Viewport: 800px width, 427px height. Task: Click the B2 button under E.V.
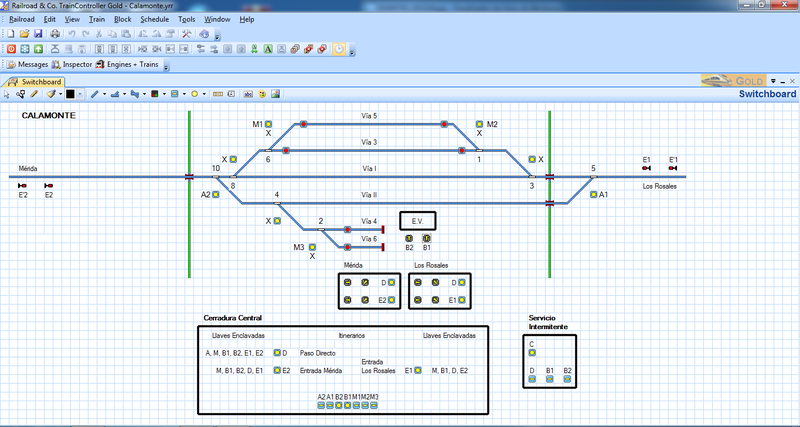[409, 238]
